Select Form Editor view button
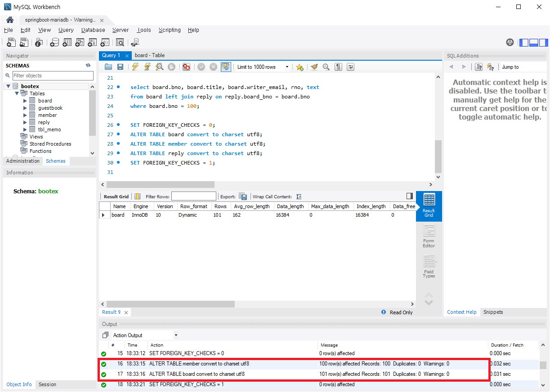This screenshot has height=392, width=550. [x=429, y=237]
